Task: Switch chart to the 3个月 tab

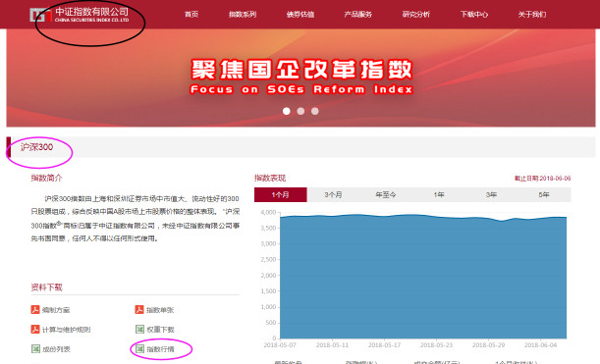Action: tap(333, 194)
